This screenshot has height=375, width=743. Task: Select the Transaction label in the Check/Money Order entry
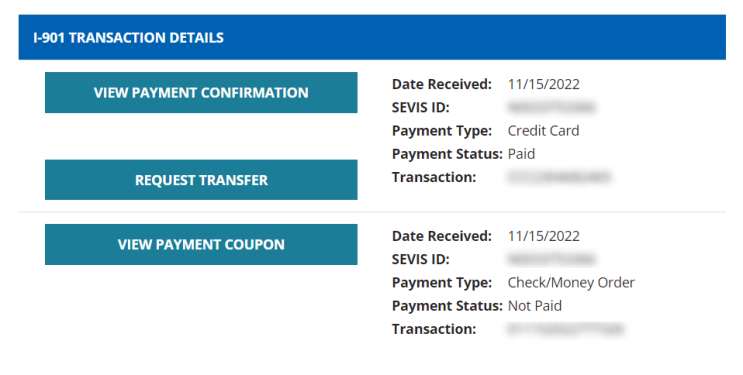tap(434, 329)
